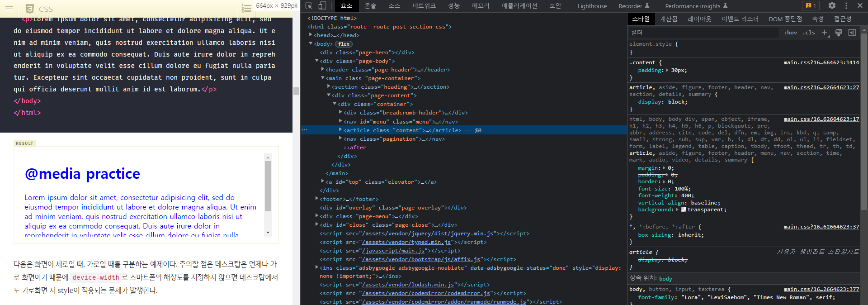The width and height of the screenshot is (868, 305).
Task: Open the DevTools more options kebab menu
Action: pyautogui.click(x=846, y=6)
